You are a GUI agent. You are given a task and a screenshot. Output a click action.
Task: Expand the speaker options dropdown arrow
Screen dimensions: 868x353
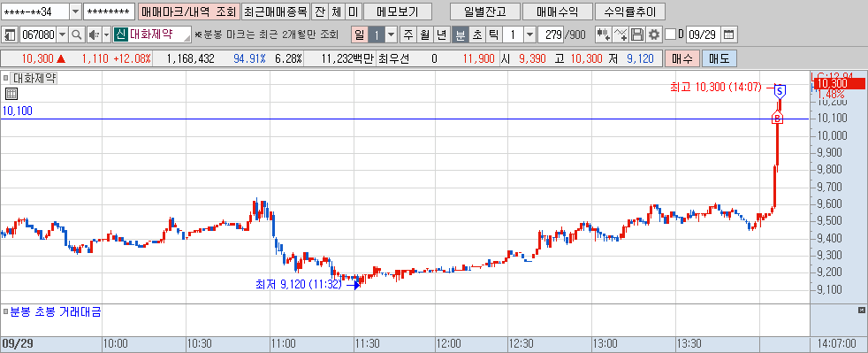(107, 35)
